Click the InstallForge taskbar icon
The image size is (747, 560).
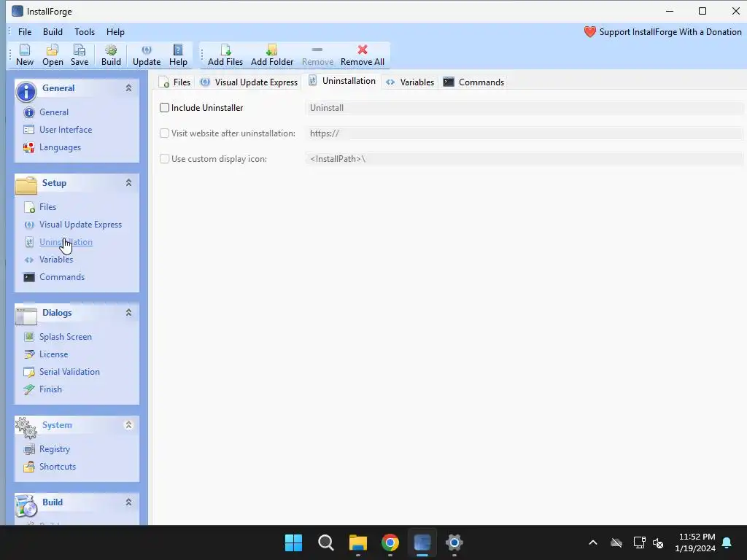pos(422,542)
